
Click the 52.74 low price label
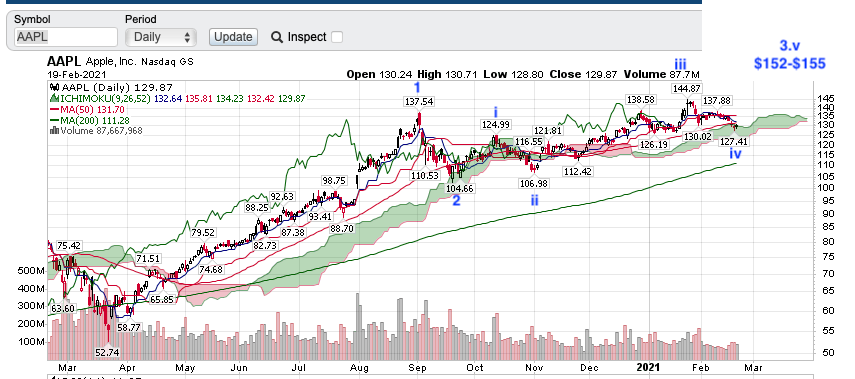(107, 353)
